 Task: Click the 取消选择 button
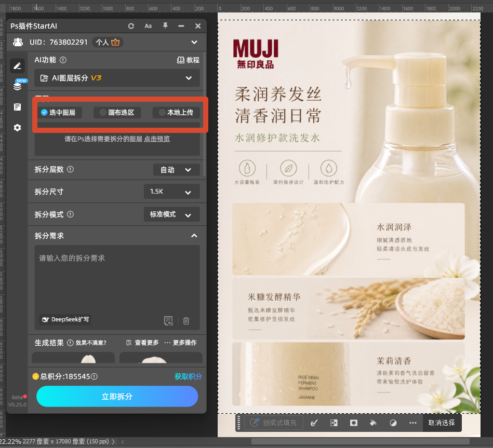[x=442, y=423]
